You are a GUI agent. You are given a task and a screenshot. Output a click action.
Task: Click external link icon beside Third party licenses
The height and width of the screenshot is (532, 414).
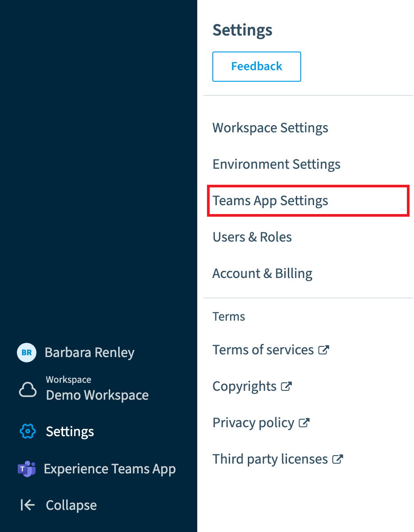[338, 459]
